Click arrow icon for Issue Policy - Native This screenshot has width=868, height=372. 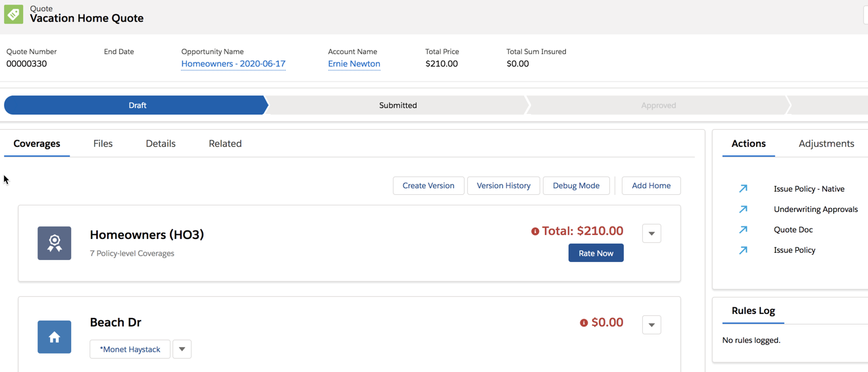click(x=743, y=189)
